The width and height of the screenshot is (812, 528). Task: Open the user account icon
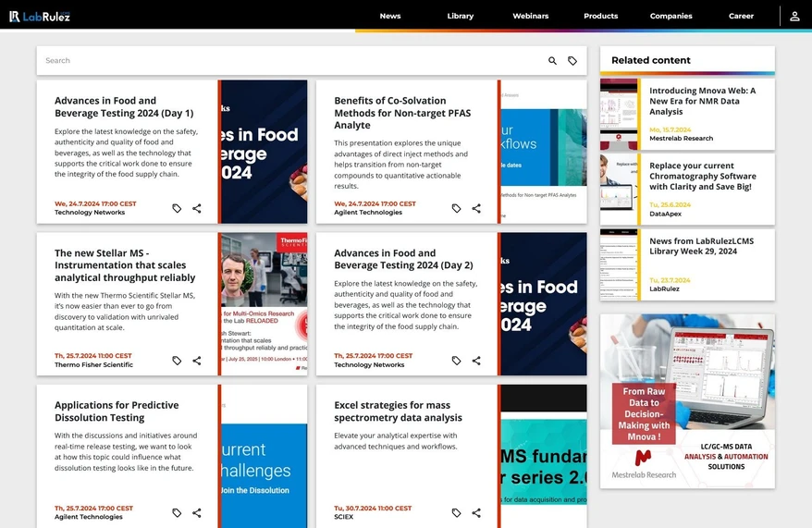point(794,16)
